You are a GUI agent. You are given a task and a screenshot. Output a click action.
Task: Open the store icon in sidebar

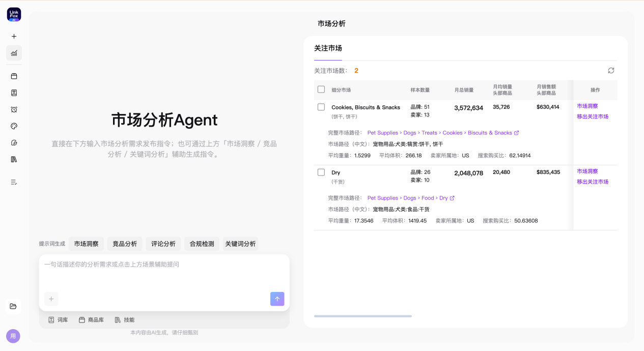pyautogui.click(x=14, y=76)
